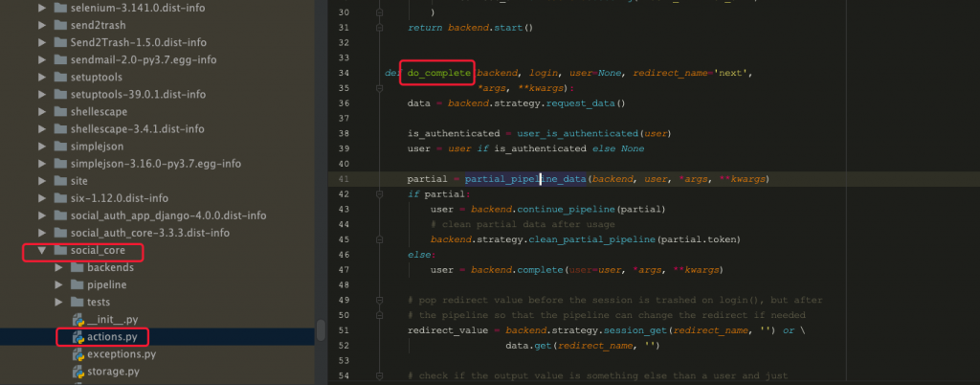980x385 pixels.
Task: Toggle code fold at line 34 def
Action: click(x=380, y=73)
